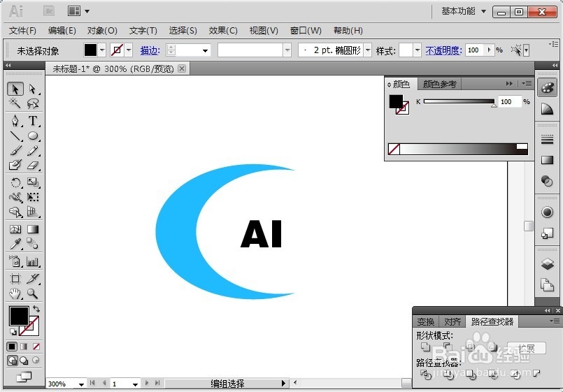Enable Draw Normal mode
Image resolution: width=563 pixels, height=392 pixels.
click(12, 360)
